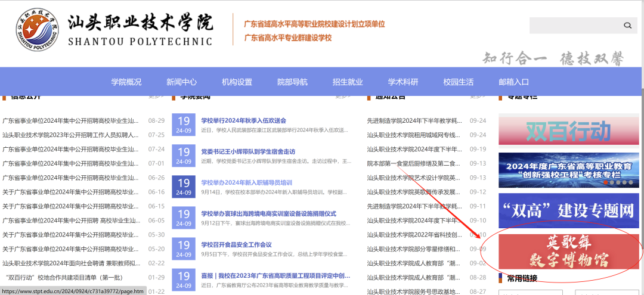The image size is (644, 295).
Task: Open the 党委书记王小辉带队到学生宿舍走访 article
Action: click(x=248, y=151)
